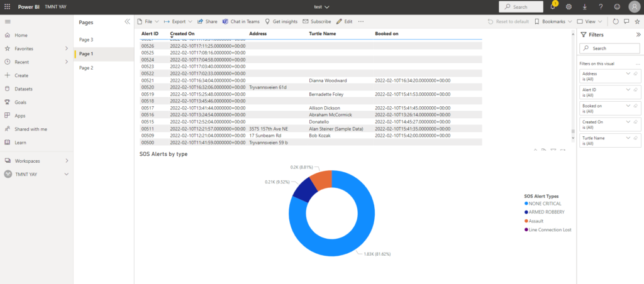The image size is (644, 284).
Task: Open the Bookmarks dropdown
Action: click(x=553, y=21)
